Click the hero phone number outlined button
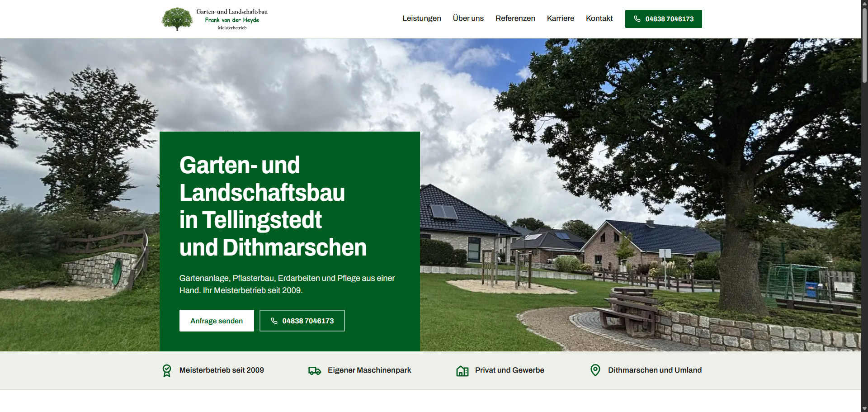The image size is (868, 412). [x=302, y=321]
